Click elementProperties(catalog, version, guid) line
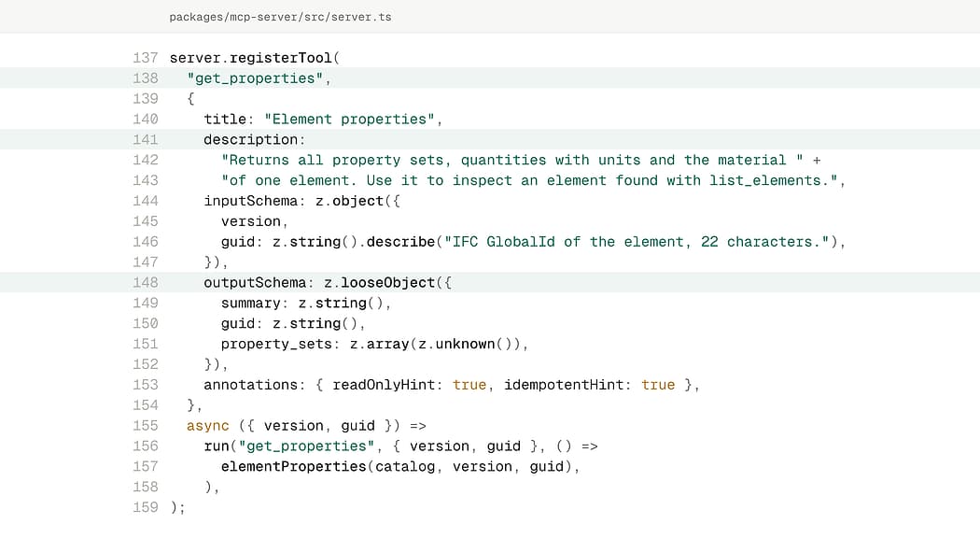The image size is (980, 552). click(400, 467)
